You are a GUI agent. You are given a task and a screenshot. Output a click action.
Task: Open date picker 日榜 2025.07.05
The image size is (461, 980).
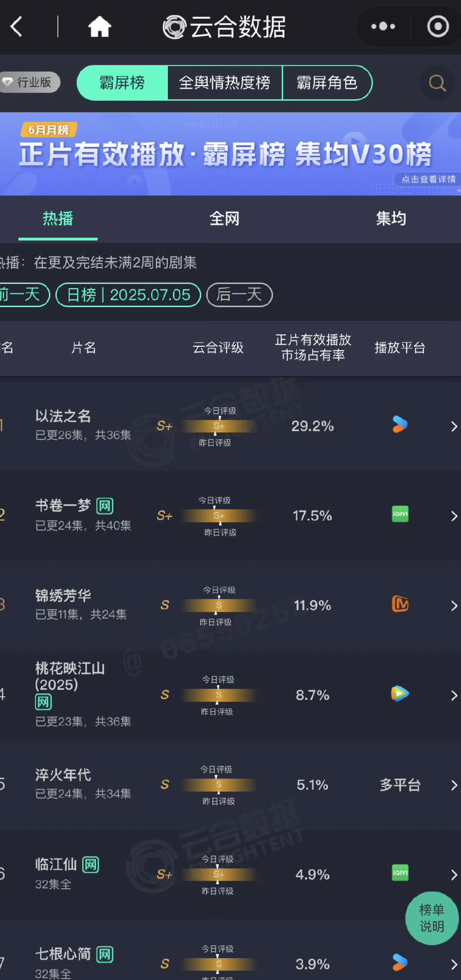tap(128, 295)
